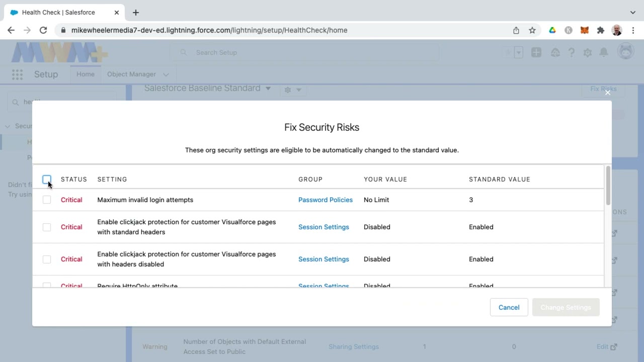Open Session Settings link for standard headers row
Viewport: 644px width, 362px height.
(324, 227)
